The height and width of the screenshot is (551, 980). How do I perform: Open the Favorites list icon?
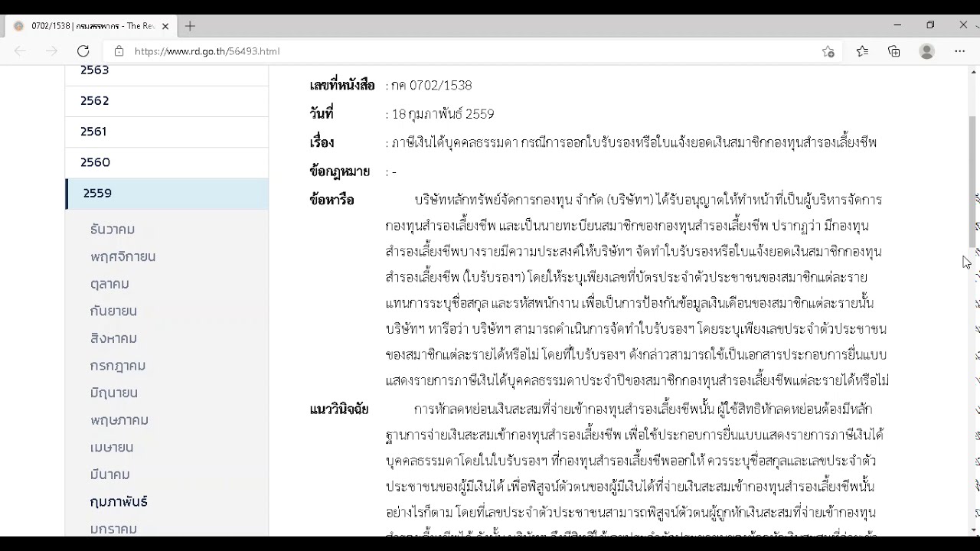[x=862, y=51]
